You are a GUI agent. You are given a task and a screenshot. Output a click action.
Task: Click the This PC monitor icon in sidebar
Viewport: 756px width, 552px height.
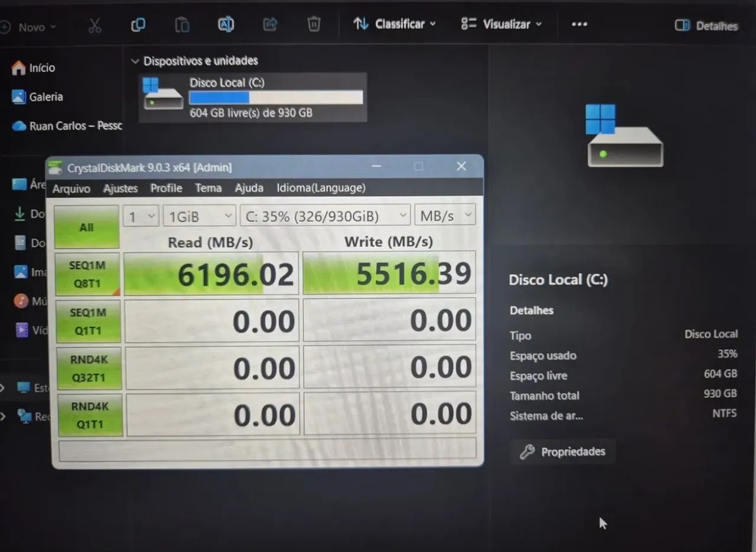[x=24, y=388]
